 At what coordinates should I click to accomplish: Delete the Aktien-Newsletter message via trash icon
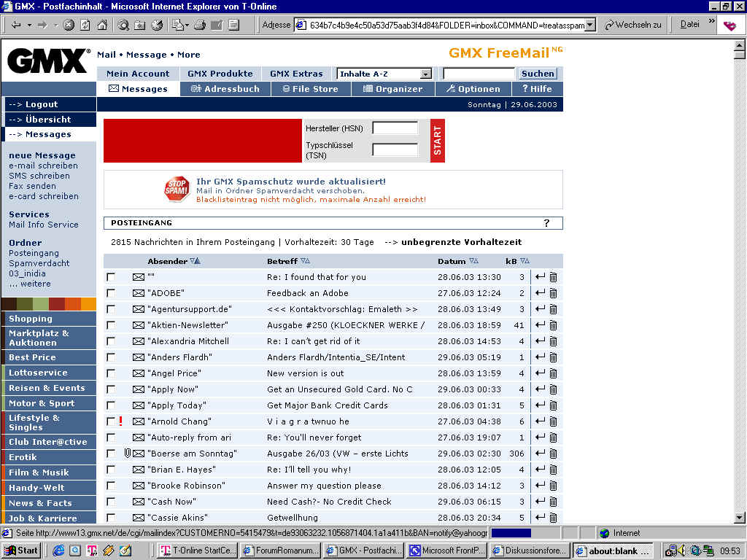(x=553, y=325)
